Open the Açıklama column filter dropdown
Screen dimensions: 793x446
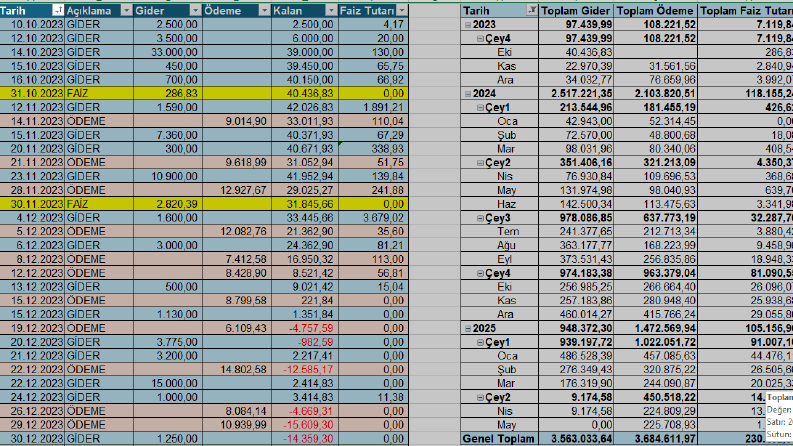click(126, 11)
